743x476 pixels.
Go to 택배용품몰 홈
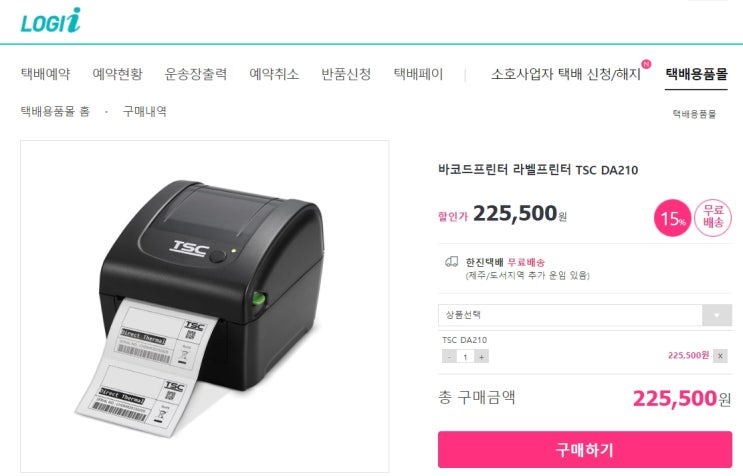point(55,111)
